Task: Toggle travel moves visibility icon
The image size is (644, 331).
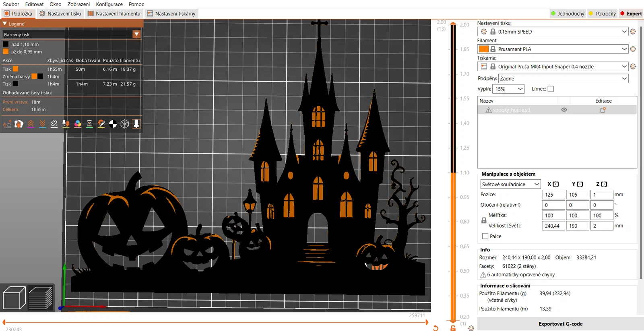Action: pyautogui.click(x=7, y=124)
